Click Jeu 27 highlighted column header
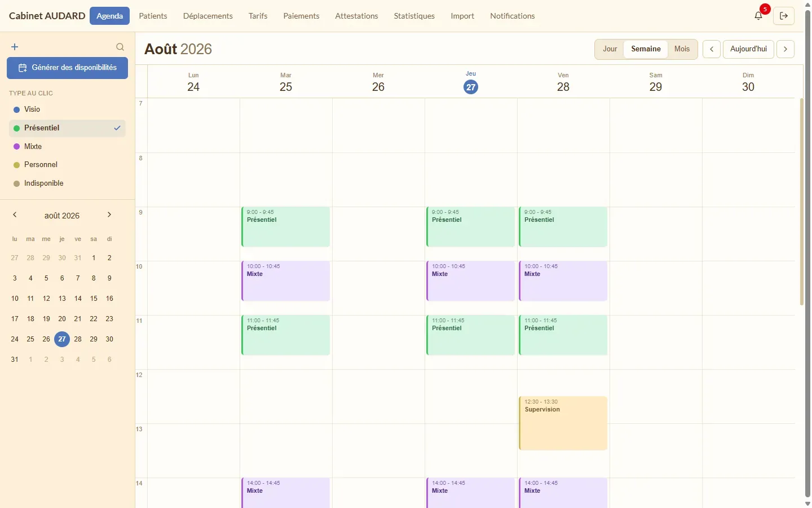The image size is (812, 508). pyautogui.click(x=471, y=82)
